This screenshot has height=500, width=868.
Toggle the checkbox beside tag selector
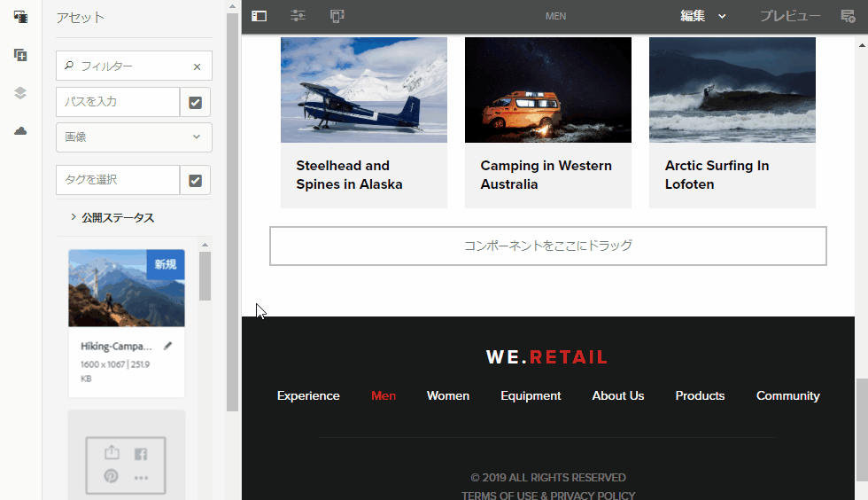196,181
